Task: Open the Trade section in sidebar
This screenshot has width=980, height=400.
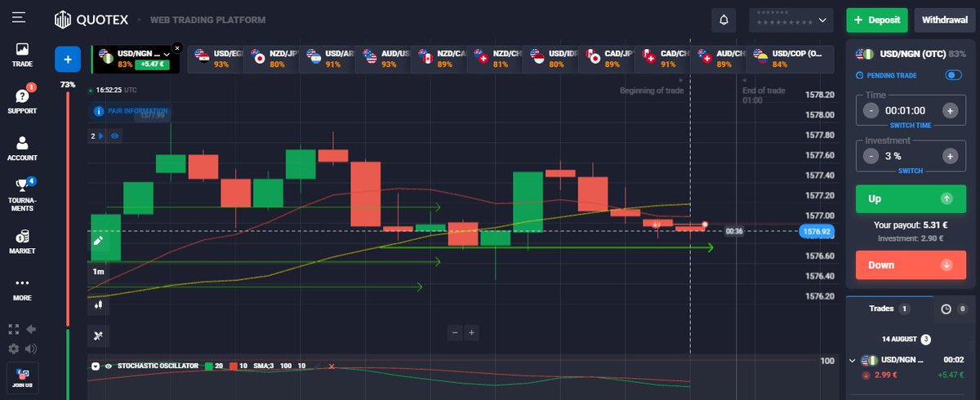Action: pyautogui.click(x=22, y=55)
